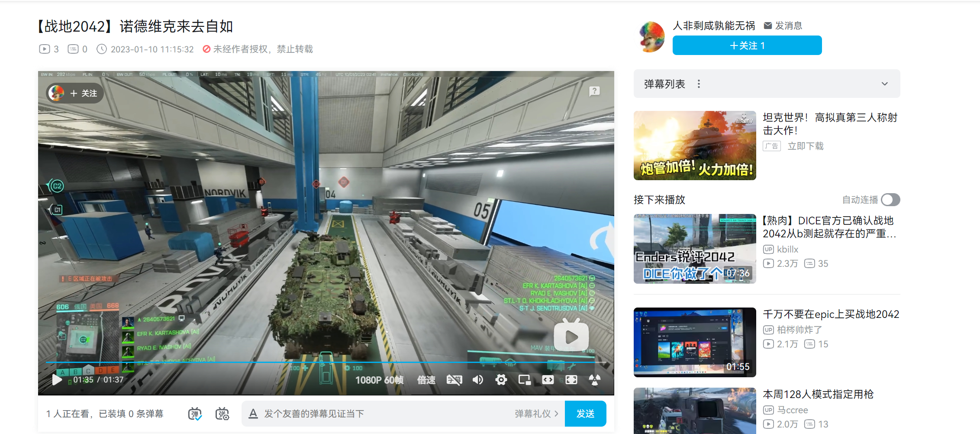Enter fullscreen with the last player icon
The image size is (980, 434).
595,380
